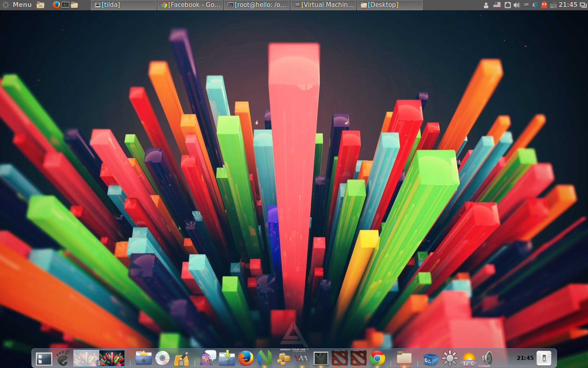Open the top panel clock calendar
The width and height of the screenshot is (588, 368).
(x=568, y=5)
